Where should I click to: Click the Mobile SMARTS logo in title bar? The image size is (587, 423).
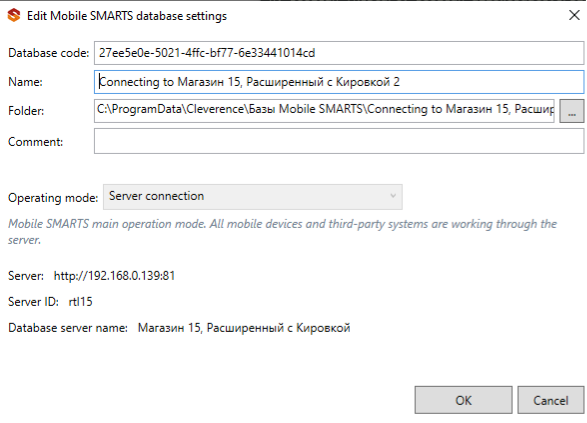(14, 15)
